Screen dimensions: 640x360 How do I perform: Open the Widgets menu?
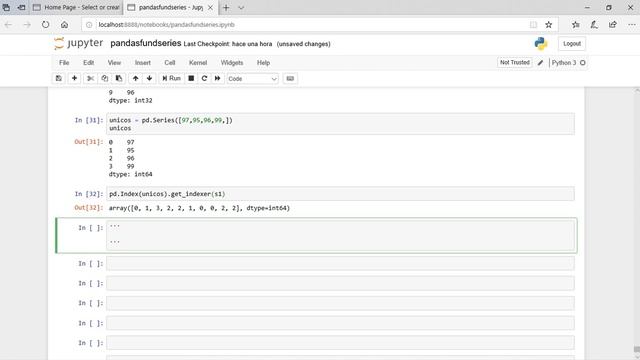click(x=232, y=63)
